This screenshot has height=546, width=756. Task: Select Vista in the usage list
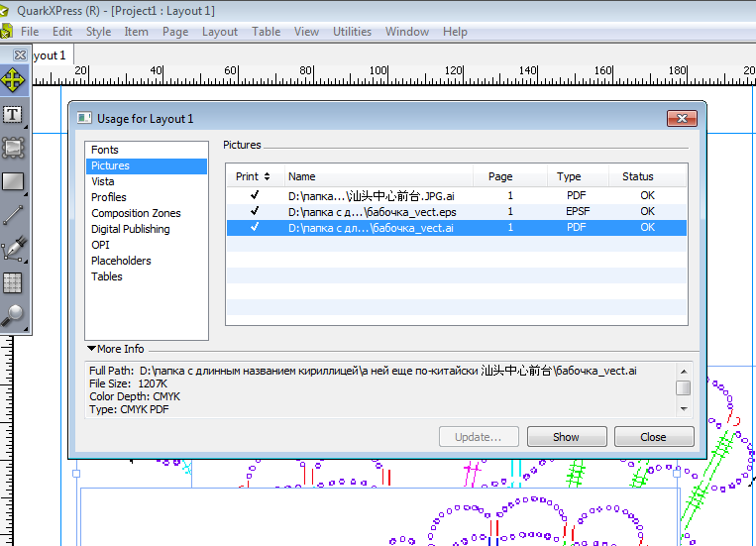(147, 182)
